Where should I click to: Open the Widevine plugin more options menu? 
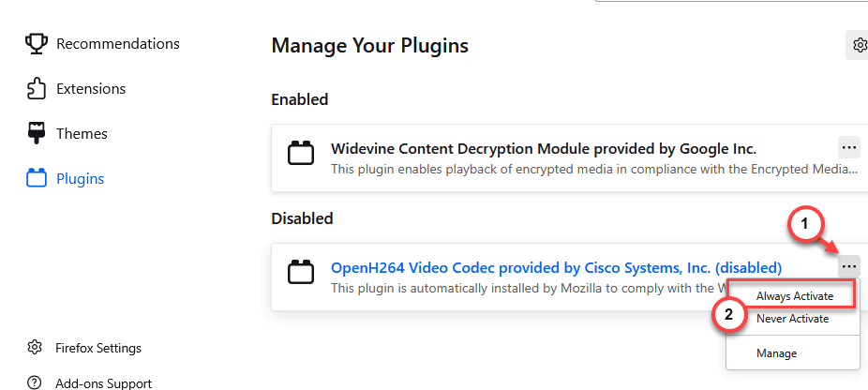[848, 148]
